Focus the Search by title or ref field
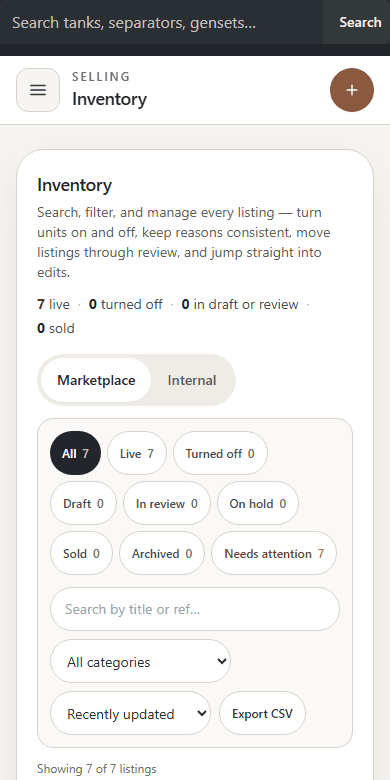Screen dimensions: 390x780 pyautogui.click(x=195, y=609)
